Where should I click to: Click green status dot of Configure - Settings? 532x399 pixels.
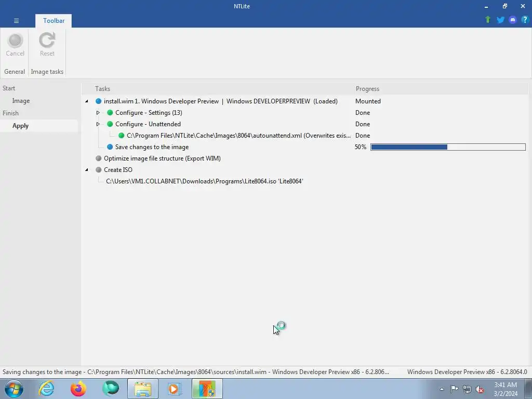110,113
